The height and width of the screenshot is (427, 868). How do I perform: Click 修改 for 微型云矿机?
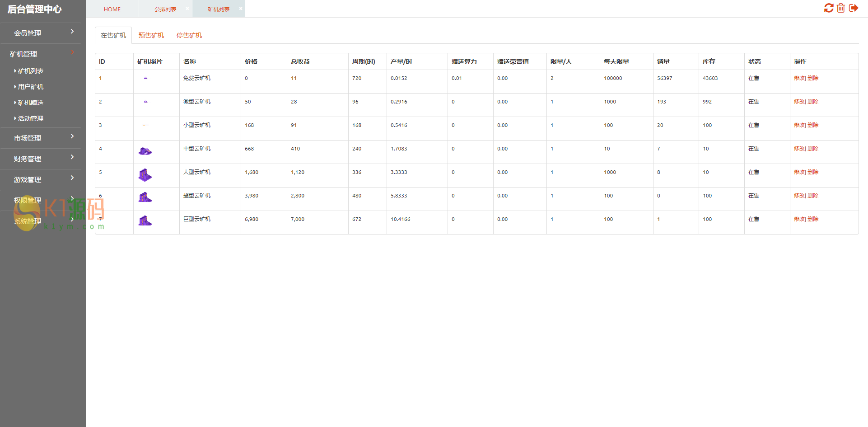point(799,102)
